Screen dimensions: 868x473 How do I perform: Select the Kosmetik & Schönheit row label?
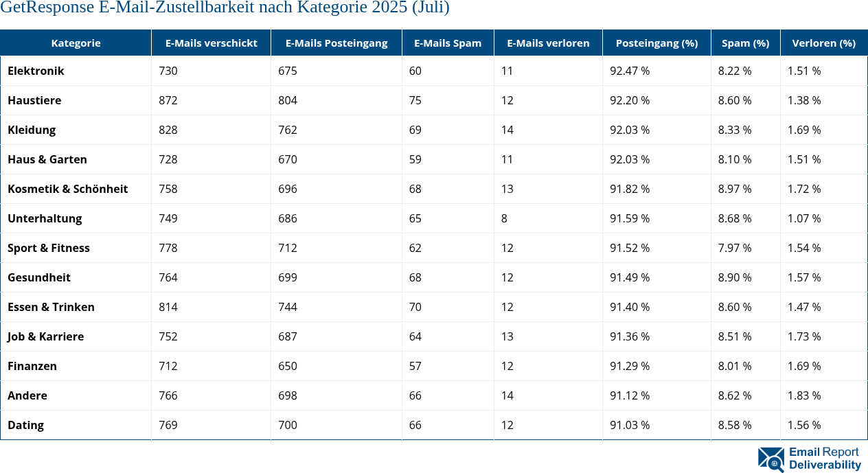click(68, 189)
